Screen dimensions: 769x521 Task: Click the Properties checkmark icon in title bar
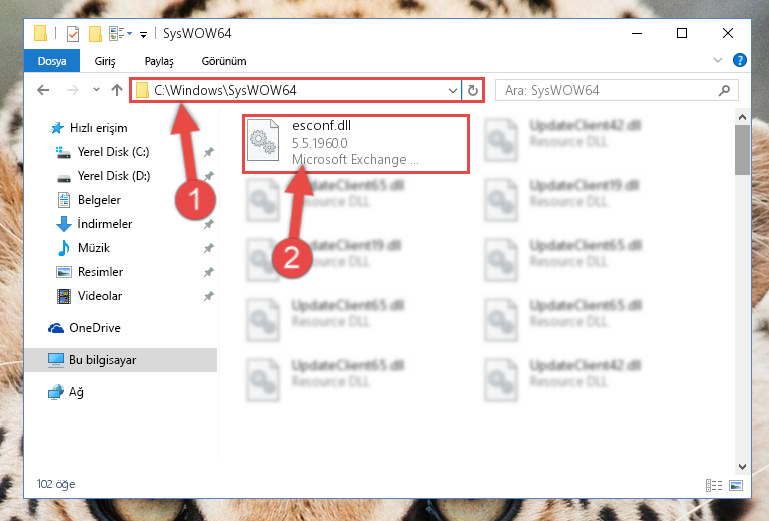tap(73, 34)
